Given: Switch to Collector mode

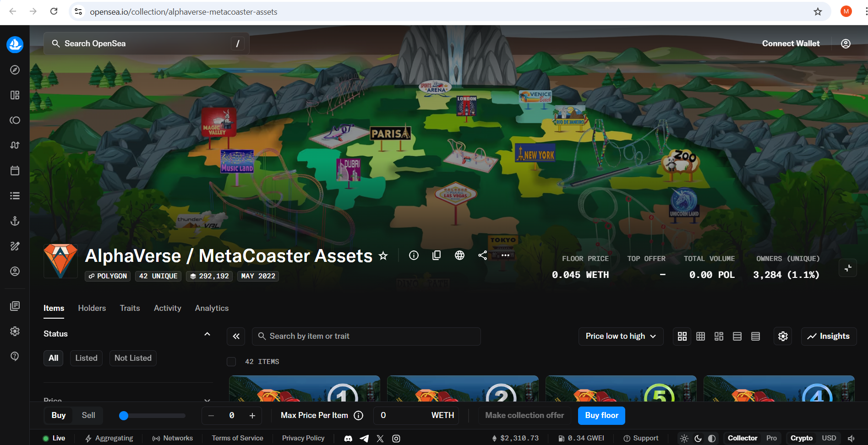Looking at the screenshot, I should tap(742, 438).
